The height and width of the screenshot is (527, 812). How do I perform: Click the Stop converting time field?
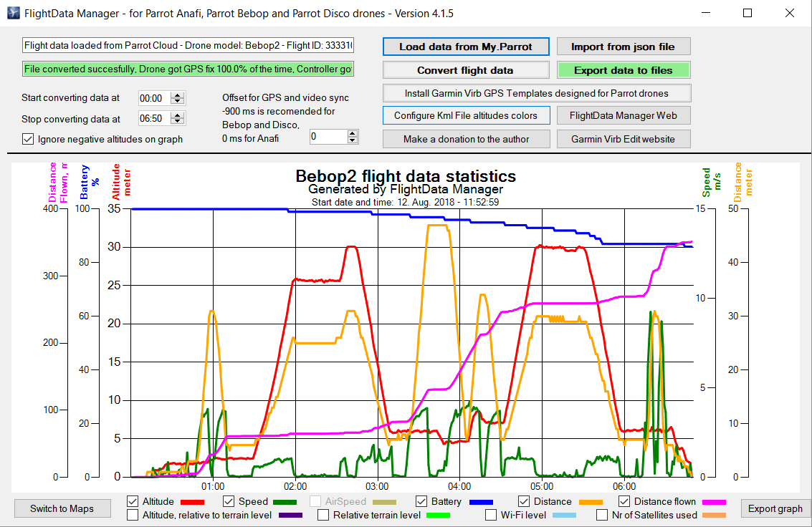pos(155,118)
